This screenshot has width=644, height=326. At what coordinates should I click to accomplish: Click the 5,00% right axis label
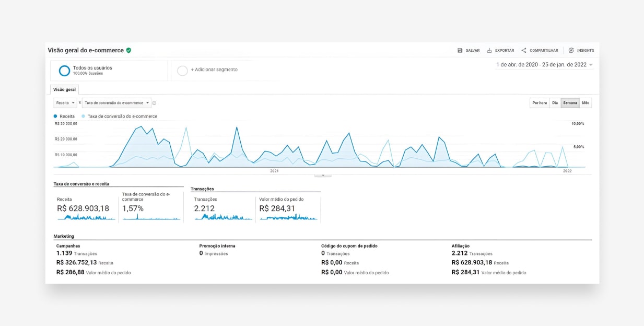pyautogui.click(x=579, y=147)
